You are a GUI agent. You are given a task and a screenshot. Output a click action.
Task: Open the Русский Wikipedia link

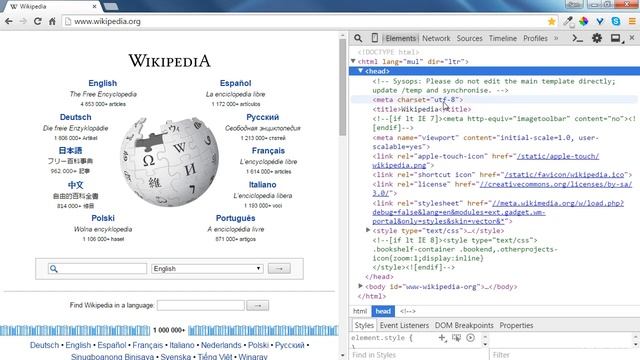(x=262, y=117)
